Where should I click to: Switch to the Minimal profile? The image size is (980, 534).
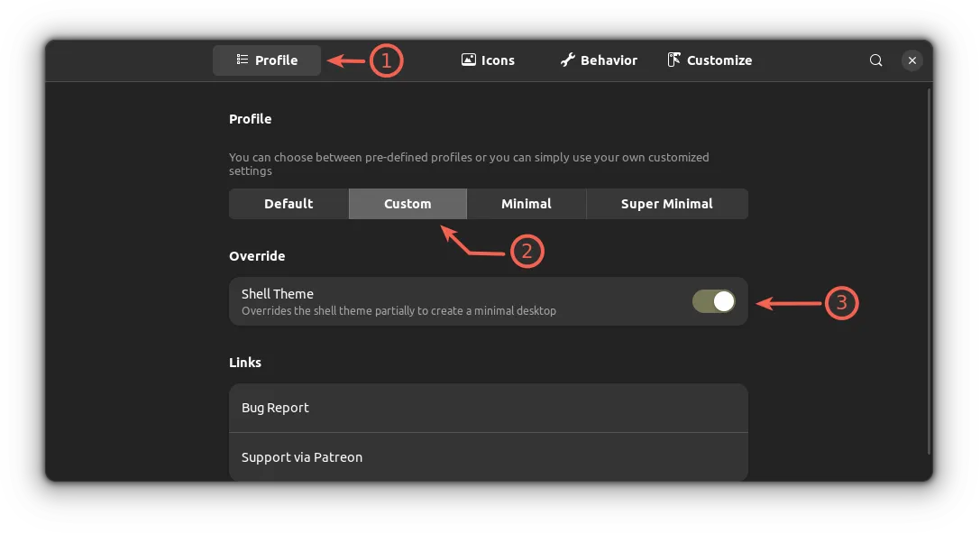(x=527, y=204)
